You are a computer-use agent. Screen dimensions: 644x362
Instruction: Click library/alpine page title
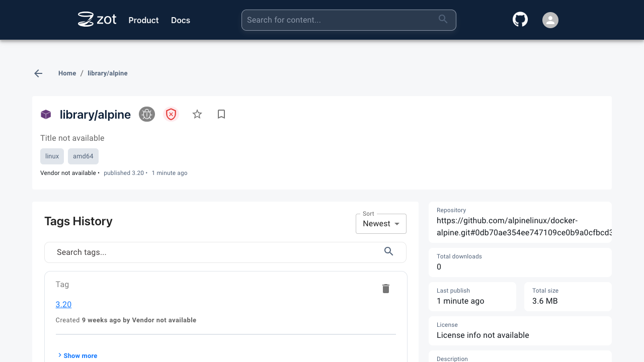coord(95,115)
